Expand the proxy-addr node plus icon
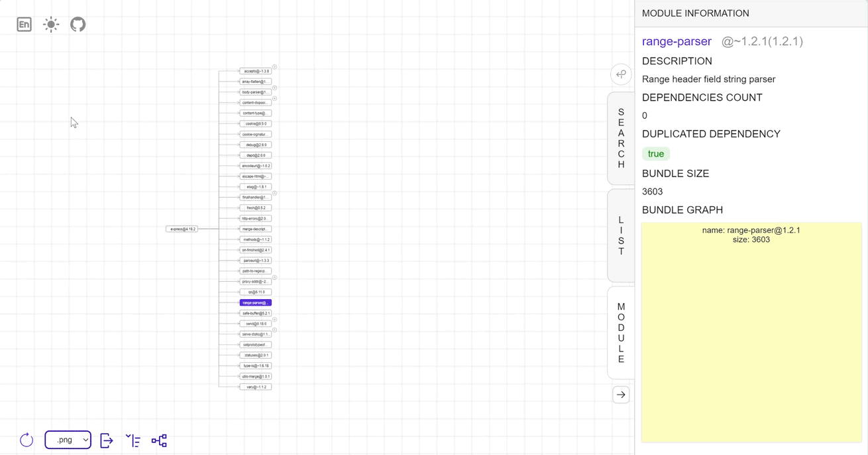Viewport: 868px width, 455px height. [274, 278]
